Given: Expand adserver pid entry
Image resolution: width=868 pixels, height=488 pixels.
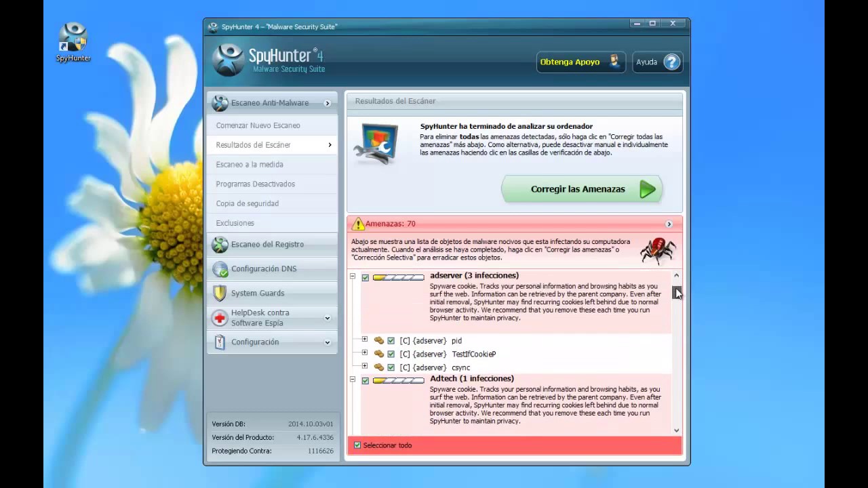Looking at the screenshot, I should point(365,340).
